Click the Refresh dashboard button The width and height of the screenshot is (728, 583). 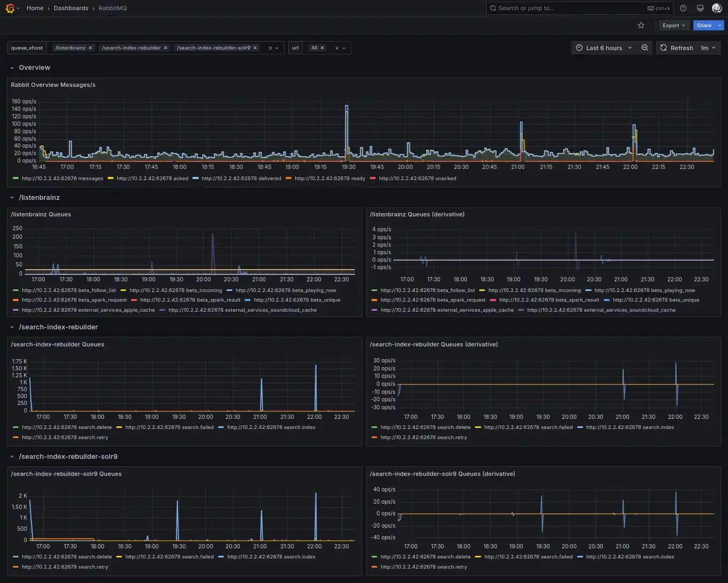[x=677, y=48]
